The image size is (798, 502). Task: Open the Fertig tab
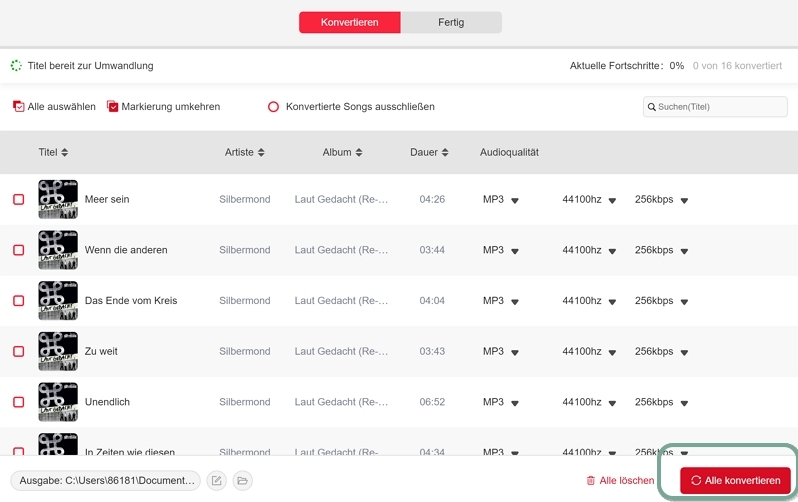pyautogui.click(x=451, y=22)
